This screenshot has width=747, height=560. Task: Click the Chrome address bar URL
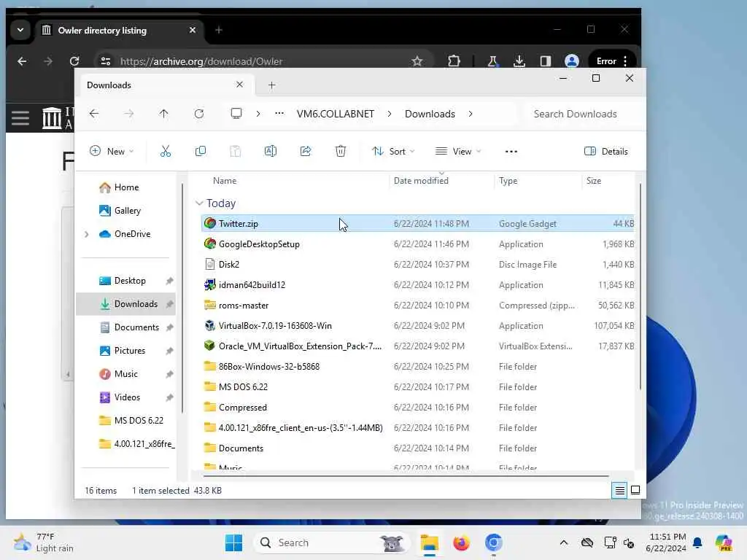point(201,61)
